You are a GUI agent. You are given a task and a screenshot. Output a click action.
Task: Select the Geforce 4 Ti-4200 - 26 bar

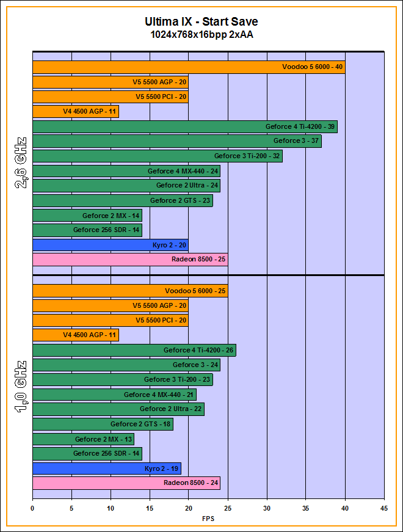[134, 350]
